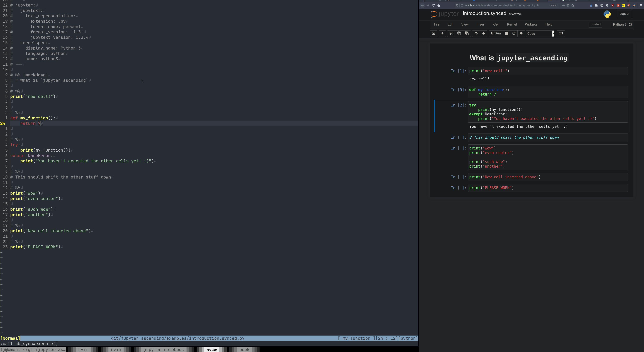The width and height of the screenshot is (644, 352).
Task: Cut selected cells with scissors icon
Action: (451, 33)
